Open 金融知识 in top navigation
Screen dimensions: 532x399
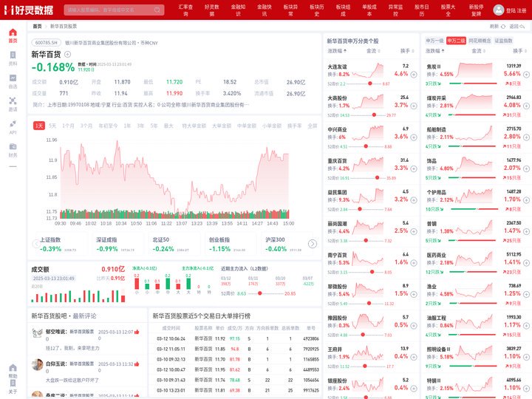coord(238,10)
